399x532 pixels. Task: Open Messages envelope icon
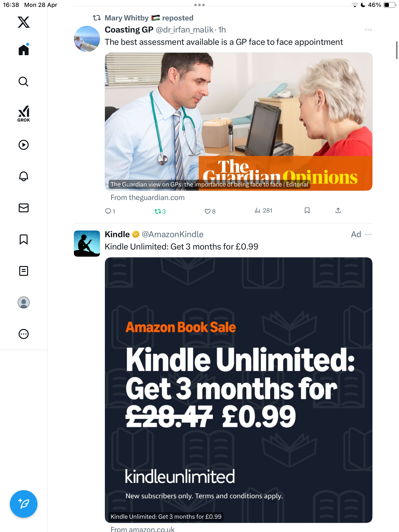(24, 208)
